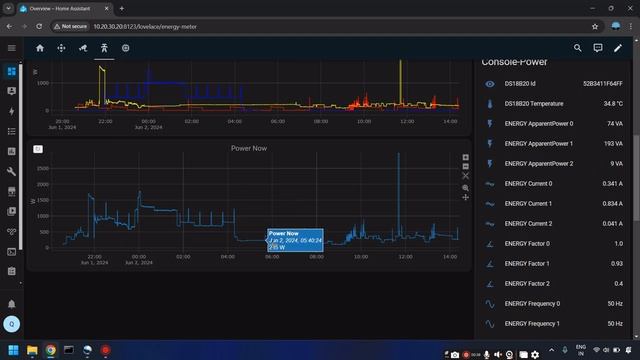Open ENERGY Frequency 1 entity
This screenshot has height=360, width=640.
pos(553,324)
